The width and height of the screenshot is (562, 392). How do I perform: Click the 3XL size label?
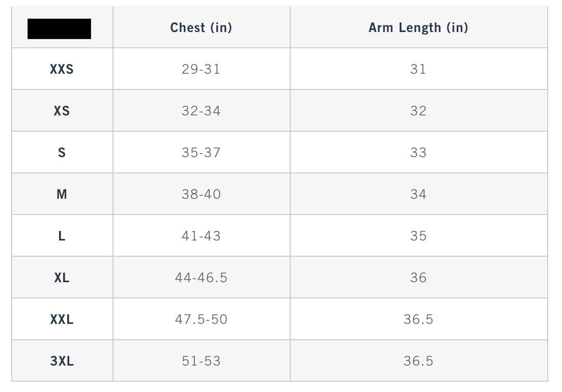click(62, 361)
